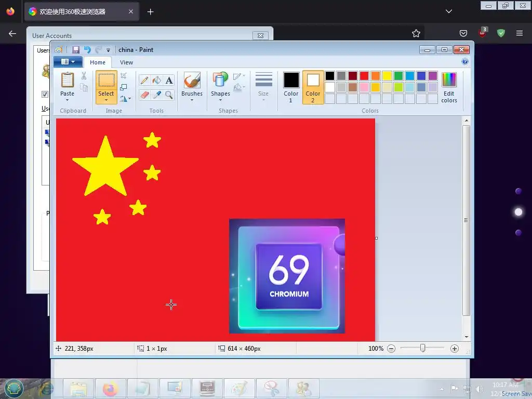Screen dimensions: 532x399
Task: Open Customize Quick Access Toolbar dropdown
Action: [x=108, y=50]
